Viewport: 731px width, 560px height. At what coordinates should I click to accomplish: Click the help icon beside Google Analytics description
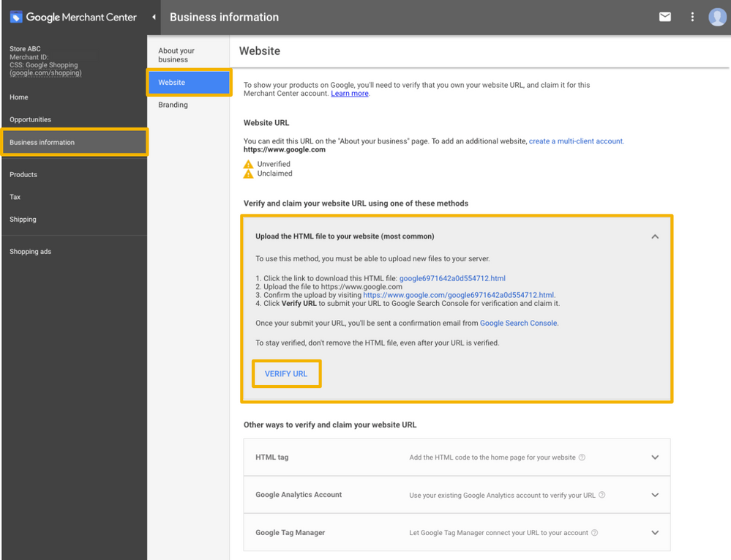point(602,495)
